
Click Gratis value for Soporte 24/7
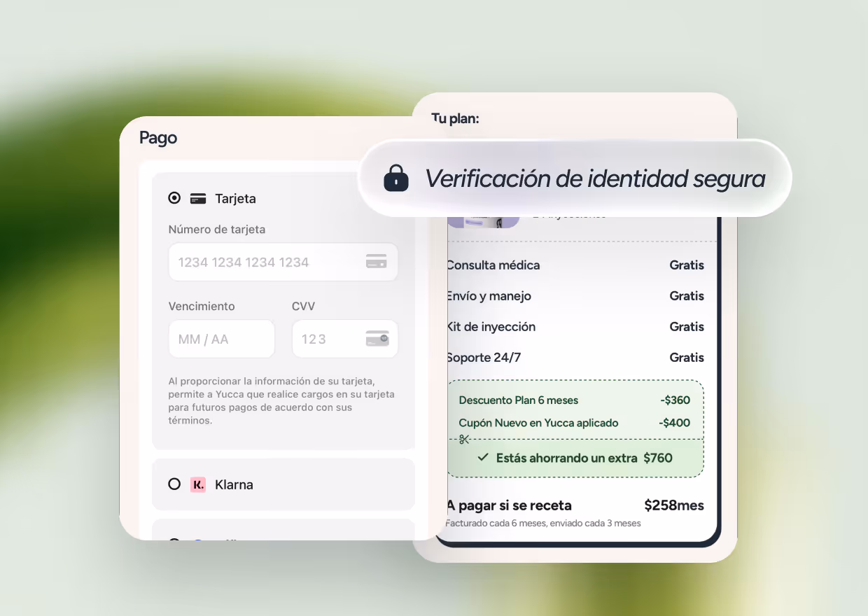click(687, 358)
